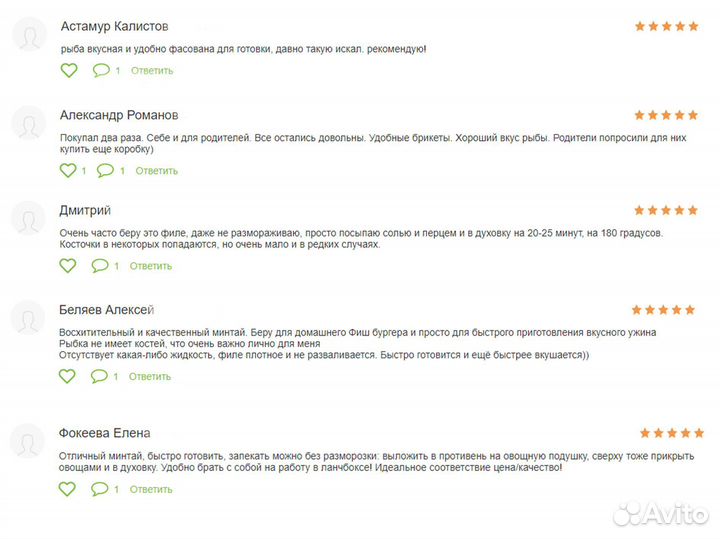Like Дмитрий's review with the heart
The height and width of the screenshot is (539, 720).
coord(68,266)
